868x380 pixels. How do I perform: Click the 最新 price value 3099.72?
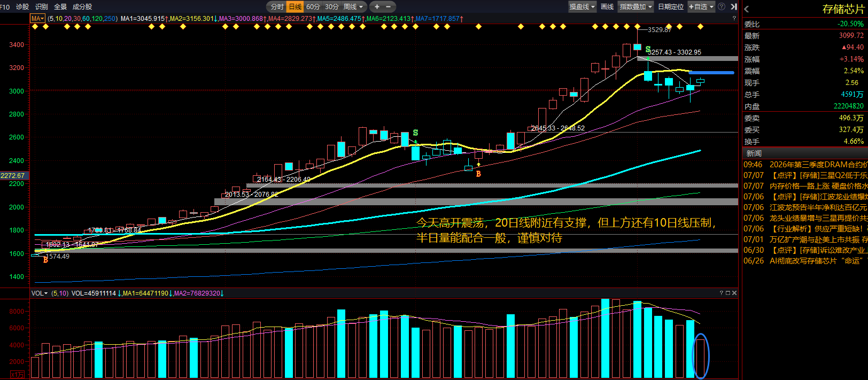pyautogui.click(x=851, y=36)
